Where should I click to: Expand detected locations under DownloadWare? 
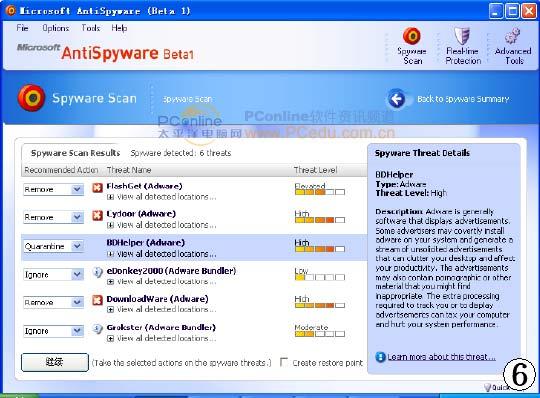(x=110, y=310)
